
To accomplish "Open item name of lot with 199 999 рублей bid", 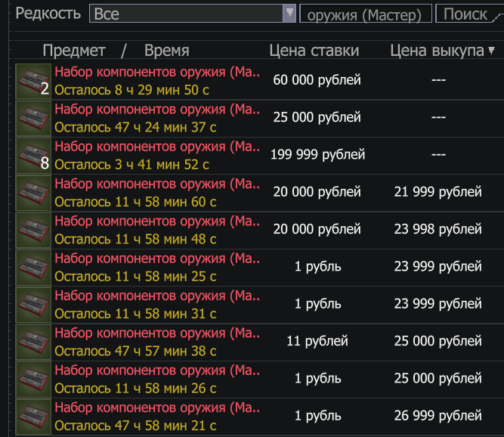I will point(157,147).
